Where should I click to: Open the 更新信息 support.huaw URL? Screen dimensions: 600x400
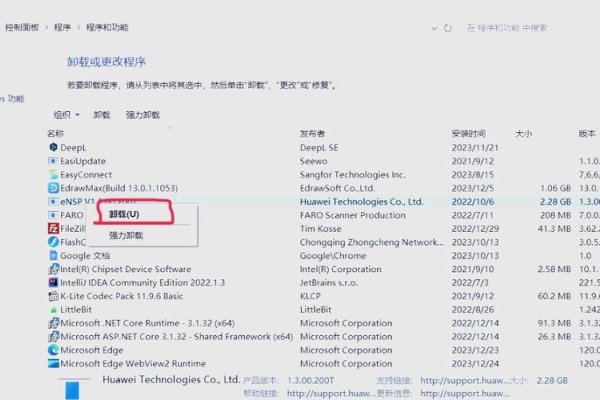[x=465, y=393]
